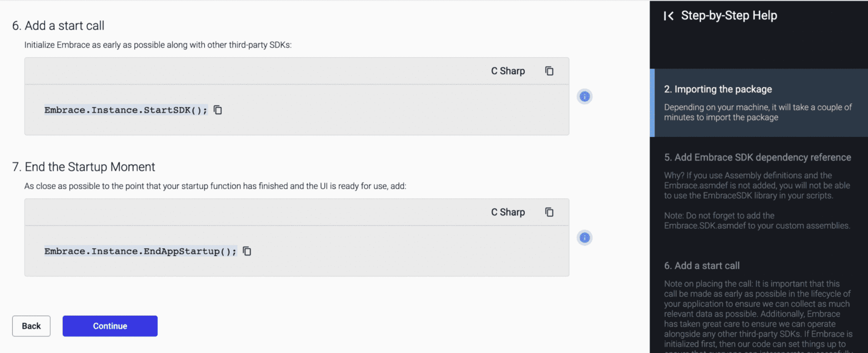Viewport: 868px width, 353px height.
Task: Open info icon beside the EndAppStartup block
Action: coord(585,238)
